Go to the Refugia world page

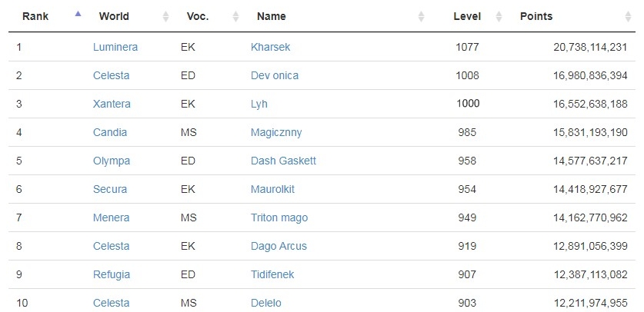click(111, 274)
